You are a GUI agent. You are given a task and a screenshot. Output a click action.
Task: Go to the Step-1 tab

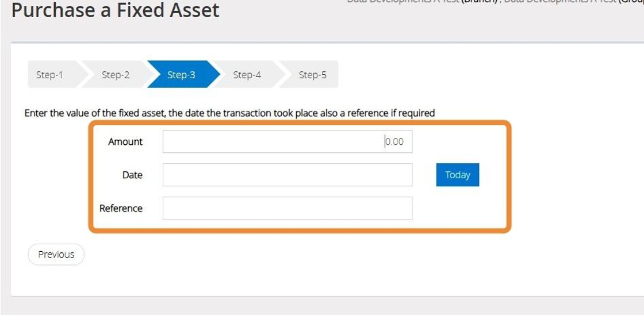49,75
